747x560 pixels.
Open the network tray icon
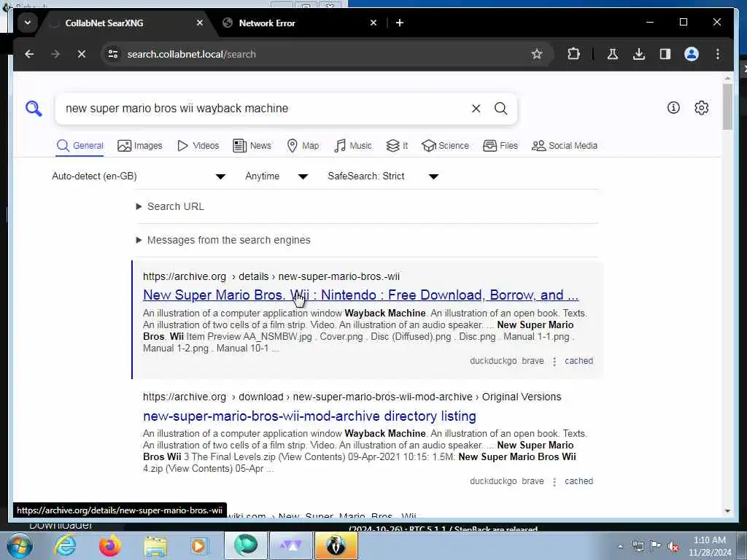(x=638, y=546)
